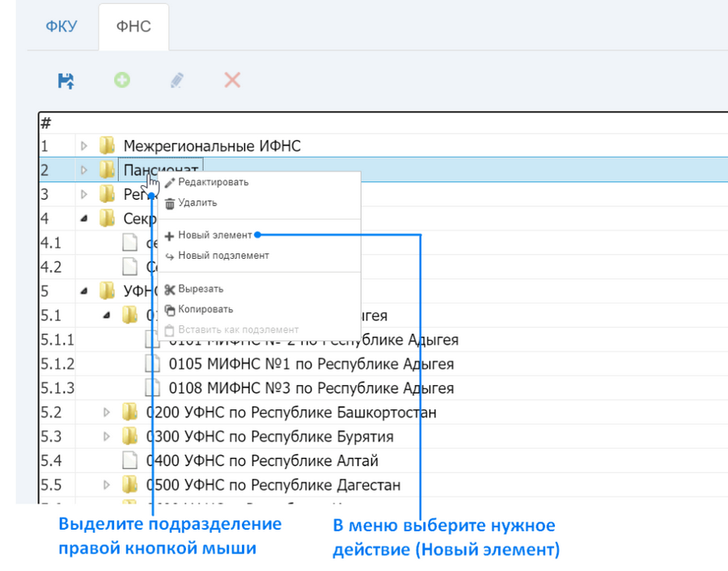Image resolution: width=728 pixels, height=571 pixels.
Task: Collapse the row 4 folder arrow
Action: [x=83, y=218]
